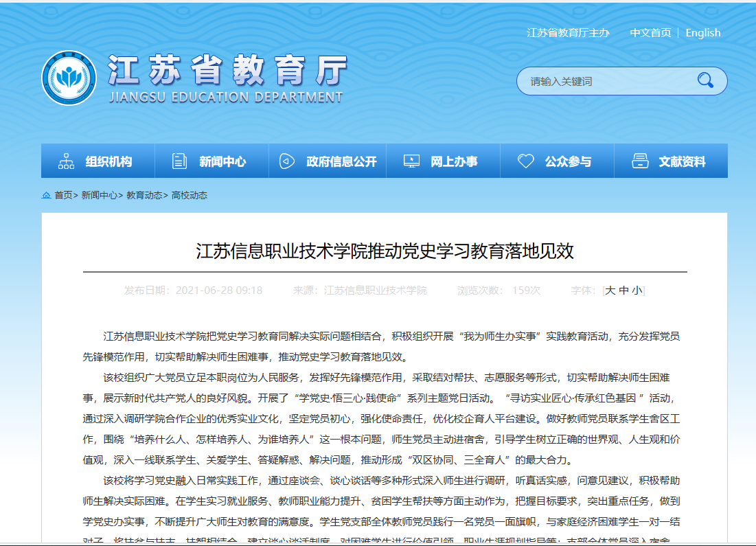Image resolution: width=756 pixels, height=546 pixels.
Task: Click the 文献资料 printer icon
Action: pyautogui.click(x=640, y=161)
